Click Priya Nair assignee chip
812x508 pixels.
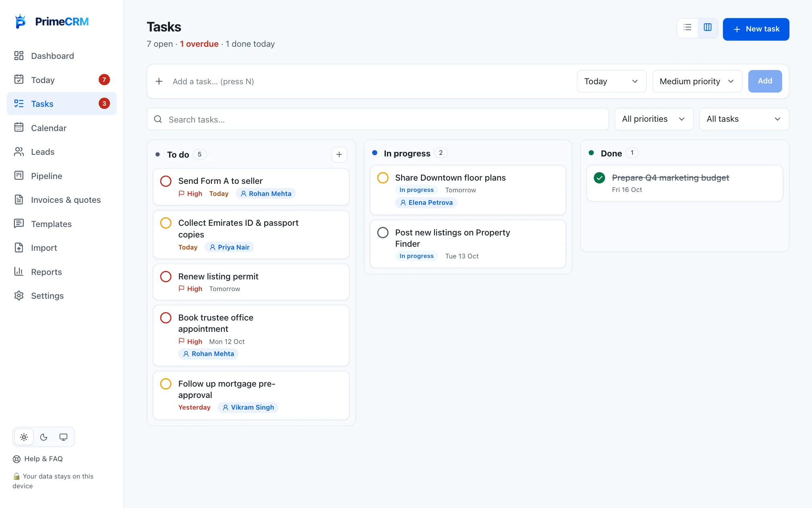pos(230,247)
